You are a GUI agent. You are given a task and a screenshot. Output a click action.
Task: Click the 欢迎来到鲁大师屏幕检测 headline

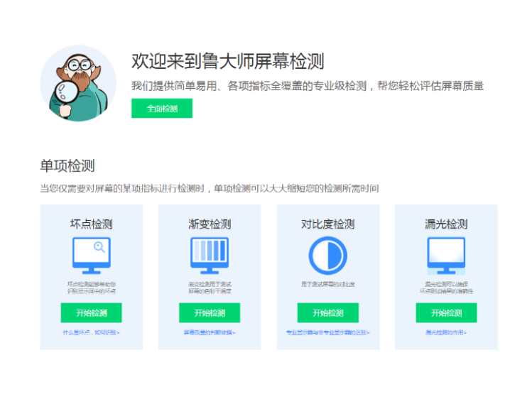(228, 61)
